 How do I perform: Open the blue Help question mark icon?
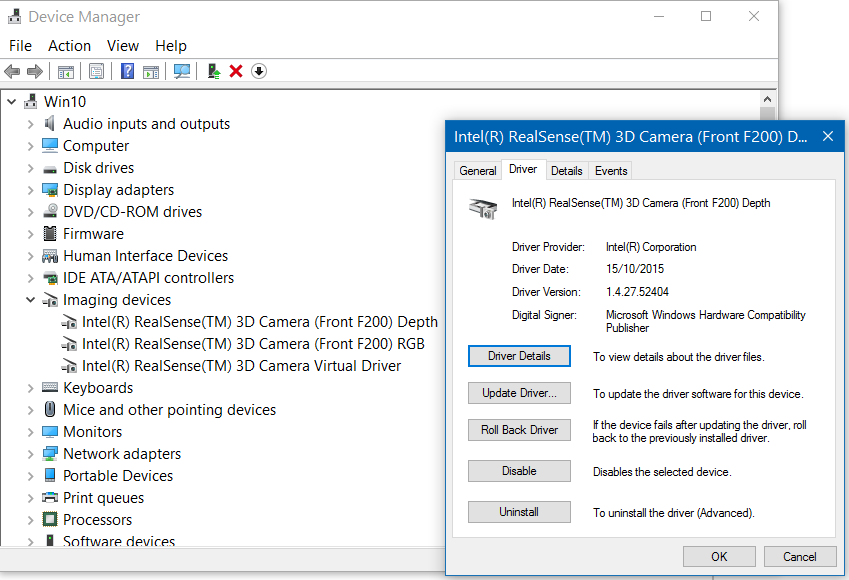coord(127,71)
